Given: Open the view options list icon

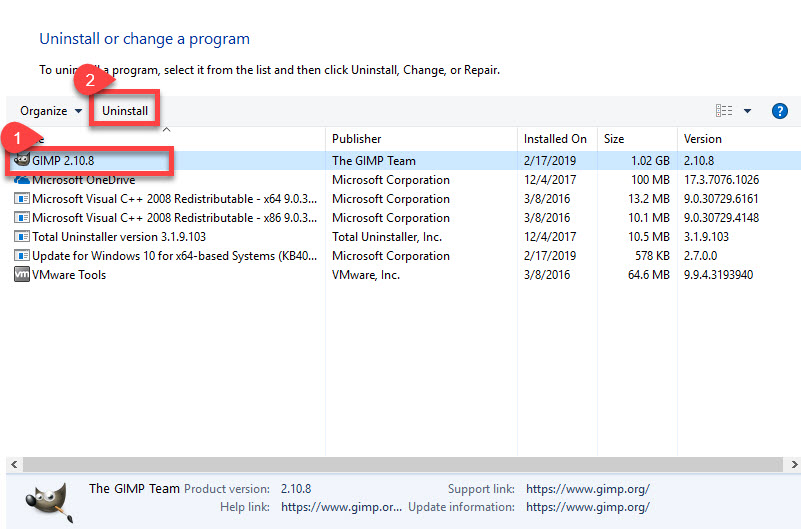Looking at the screenshot, I should [x=724, y=111].
